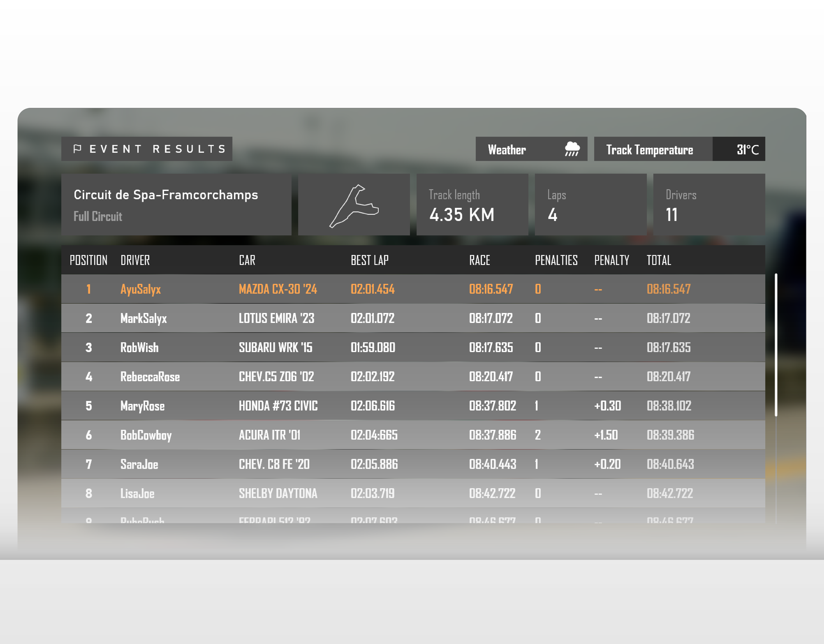This screenshot has height=644, width=824.
Task: Click position number 5
Action: (89, 406)
